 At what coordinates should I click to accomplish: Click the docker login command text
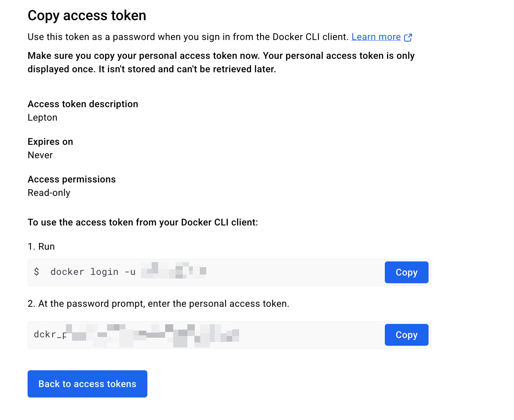click(x=93, y=272)
